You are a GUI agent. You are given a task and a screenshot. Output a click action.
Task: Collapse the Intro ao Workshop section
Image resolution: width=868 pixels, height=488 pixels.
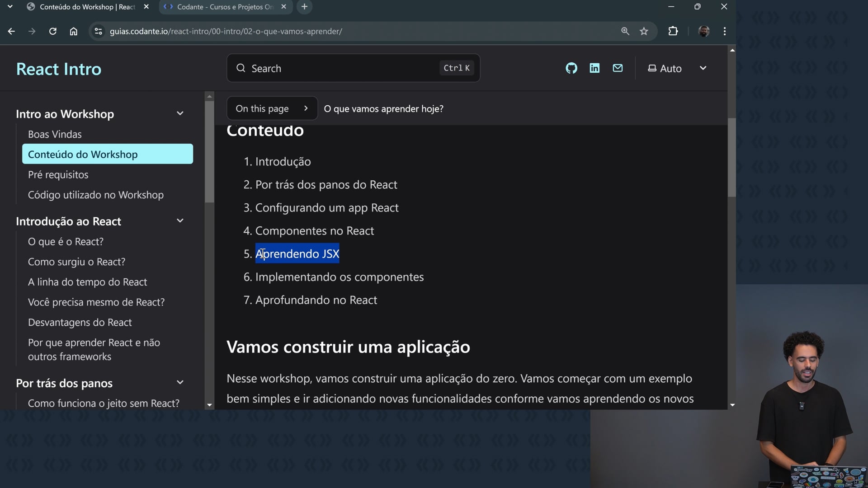click(x=180, y=113)
